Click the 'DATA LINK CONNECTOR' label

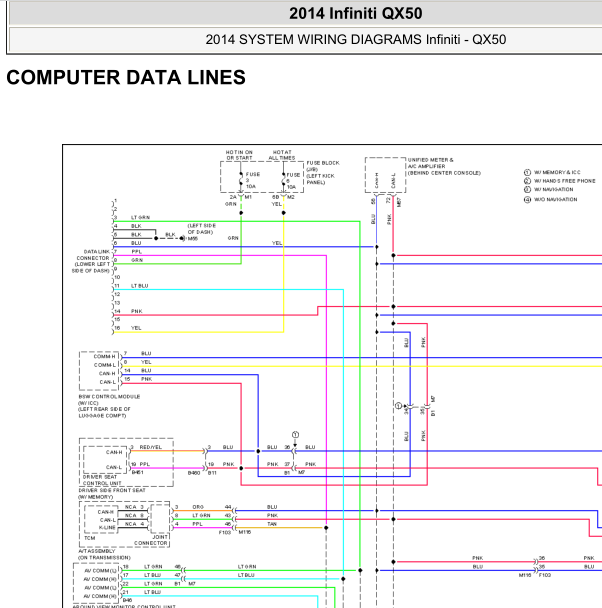[94, 255]
